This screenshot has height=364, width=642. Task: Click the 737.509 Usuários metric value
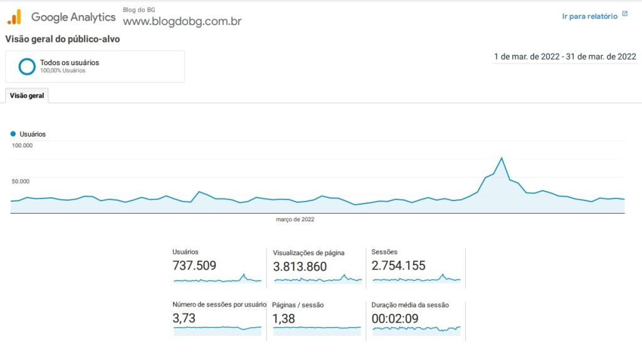click(x=194, y=266)
